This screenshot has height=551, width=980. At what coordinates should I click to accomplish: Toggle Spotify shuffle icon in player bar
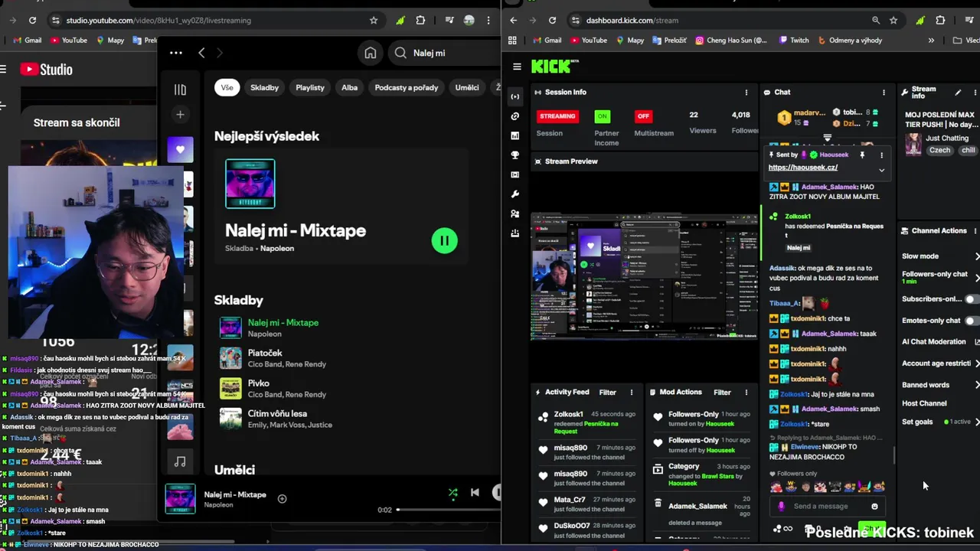point(453,493)
